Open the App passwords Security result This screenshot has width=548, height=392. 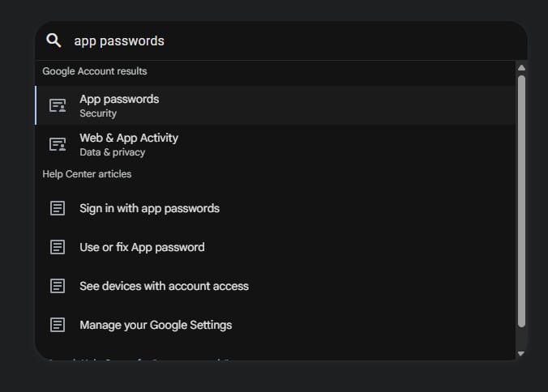click(276, 105)
